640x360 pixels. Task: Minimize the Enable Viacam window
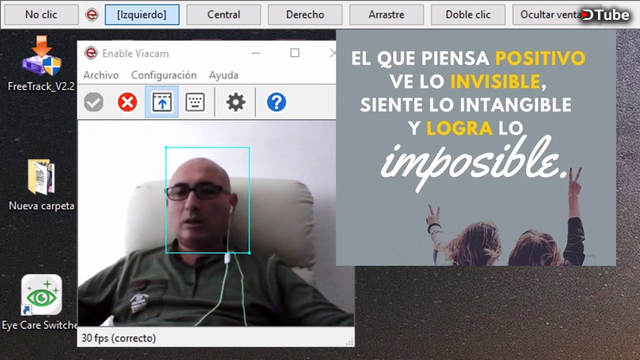pyautogui.click(x=256, y=53)
